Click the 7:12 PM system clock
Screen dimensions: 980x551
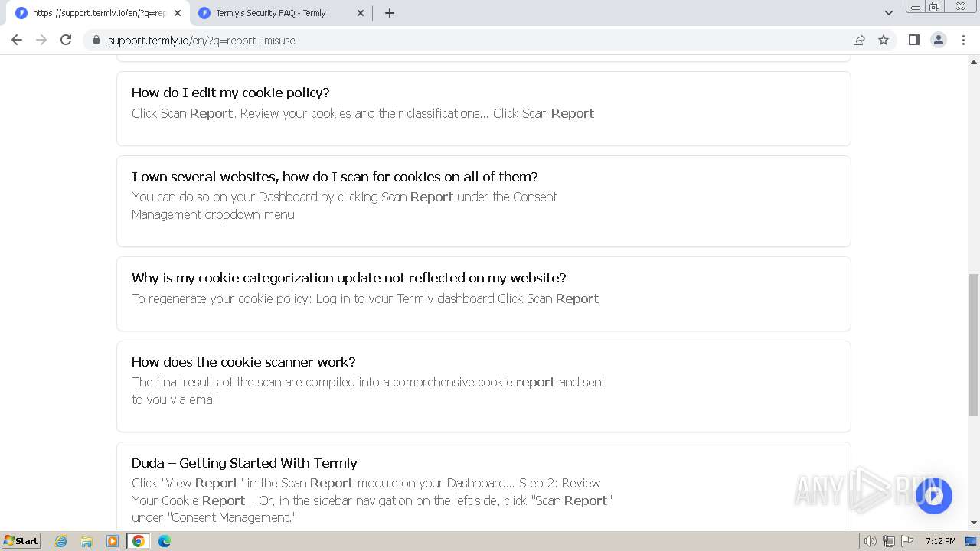point(940,541)
